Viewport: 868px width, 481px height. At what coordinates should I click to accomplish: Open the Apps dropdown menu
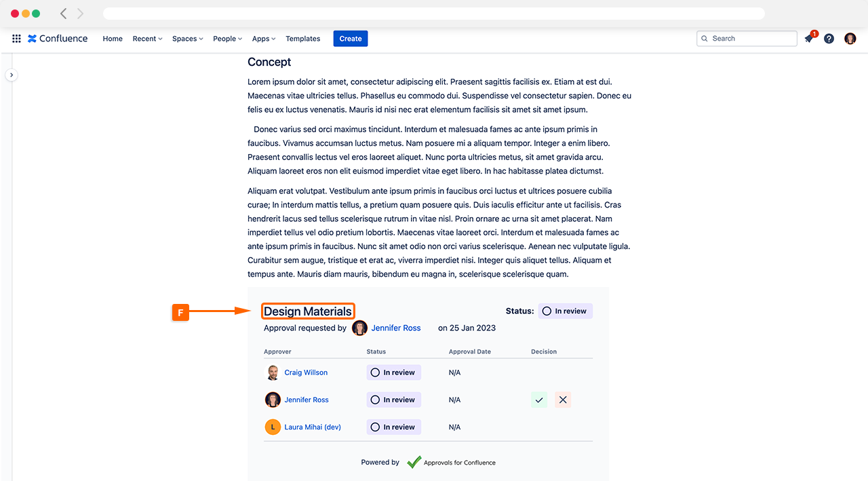point(264,39)
